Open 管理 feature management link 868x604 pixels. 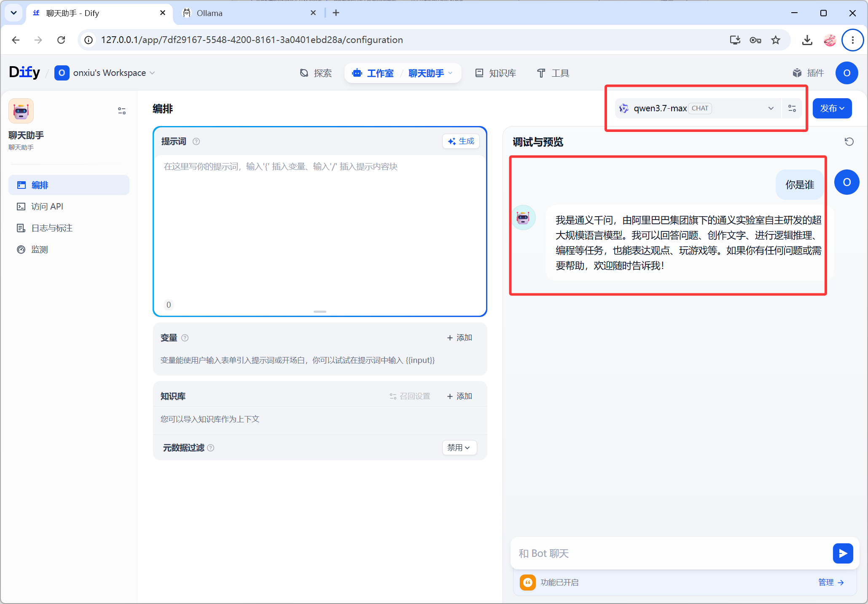coord(830,583)
